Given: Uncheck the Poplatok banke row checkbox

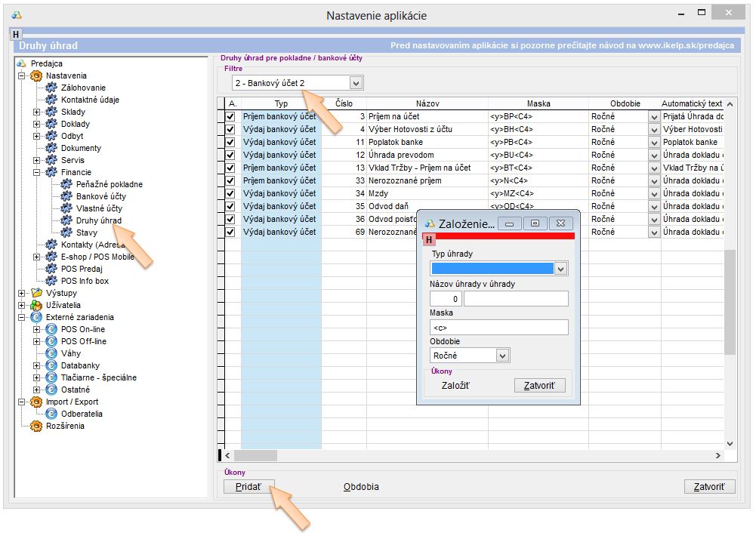Looking at the screenshot, I should [230, 143].
